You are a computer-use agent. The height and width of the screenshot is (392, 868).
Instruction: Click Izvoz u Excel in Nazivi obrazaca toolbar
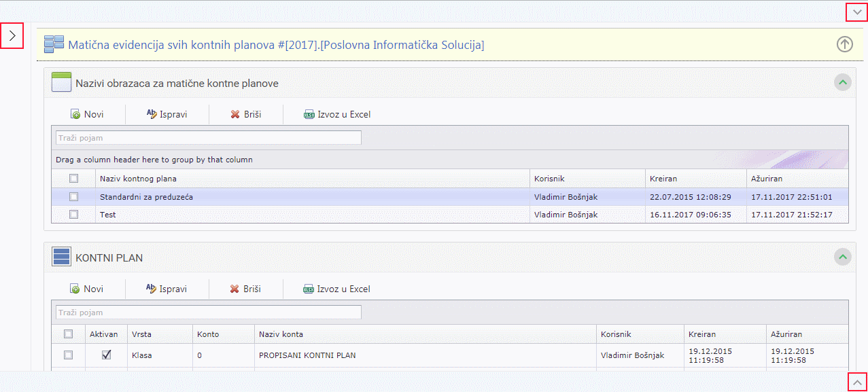point(337,114)
